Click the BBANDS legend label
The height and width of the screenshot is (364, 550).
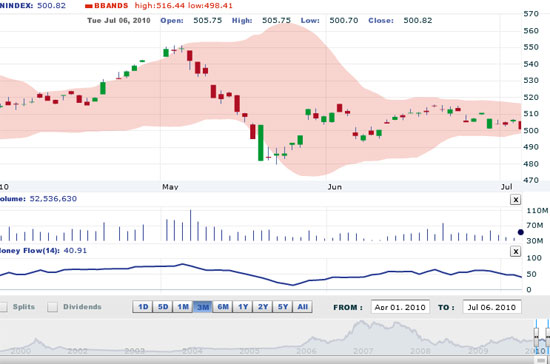(111, 6)
